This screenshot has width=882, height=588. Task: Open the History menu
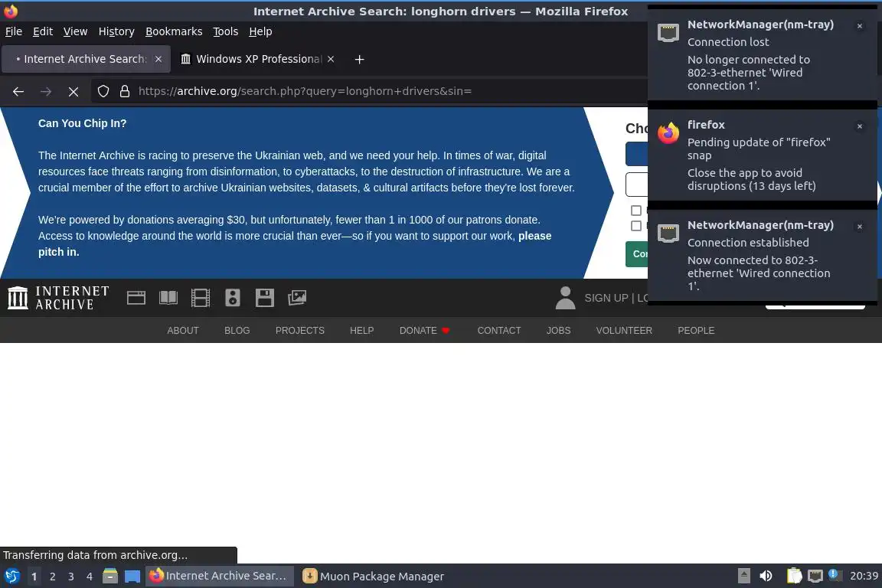click(x=116, y=31)
